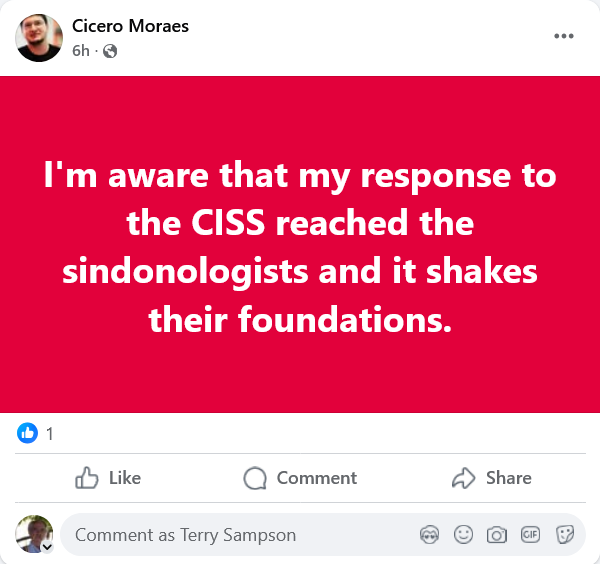600x564 pixels.
Task: Click Cicero Moraes profile picture
Action: point(40,38)
